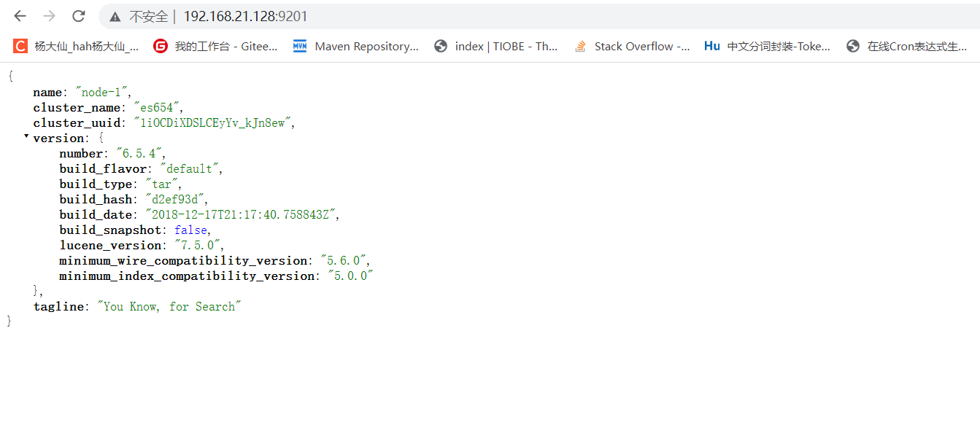Screen dimensions: 980x425
Task: Click the MVN Maven Repository favicon
Action: [300, 45]
